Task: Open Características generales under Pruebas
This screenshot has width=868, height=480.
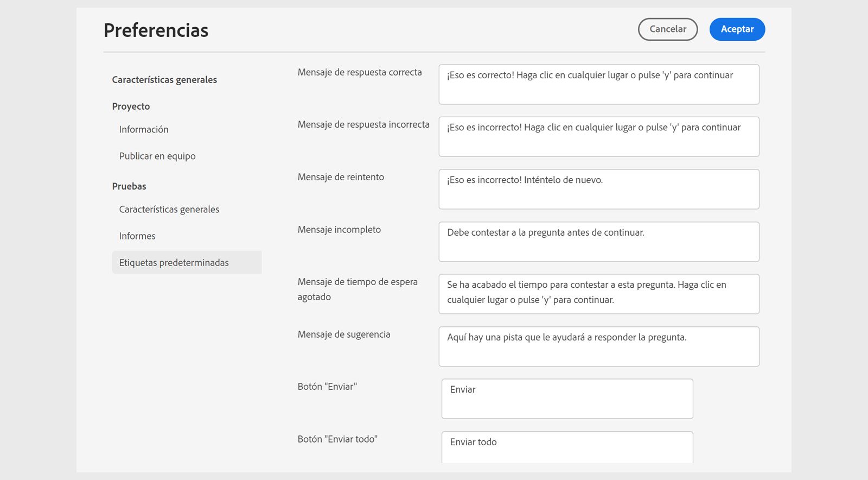Action: coord(169,210)
